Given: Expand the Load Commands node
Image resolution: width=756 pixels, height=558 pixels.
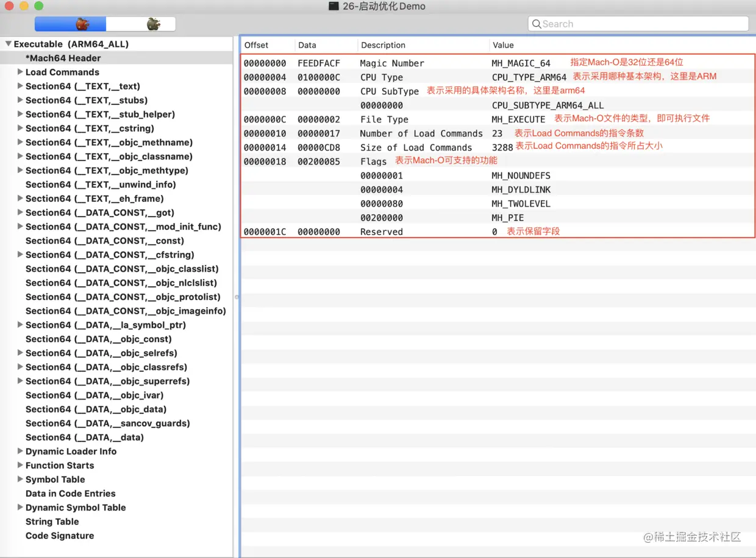Looking at the screenshot, I should [x=20, y=72].
